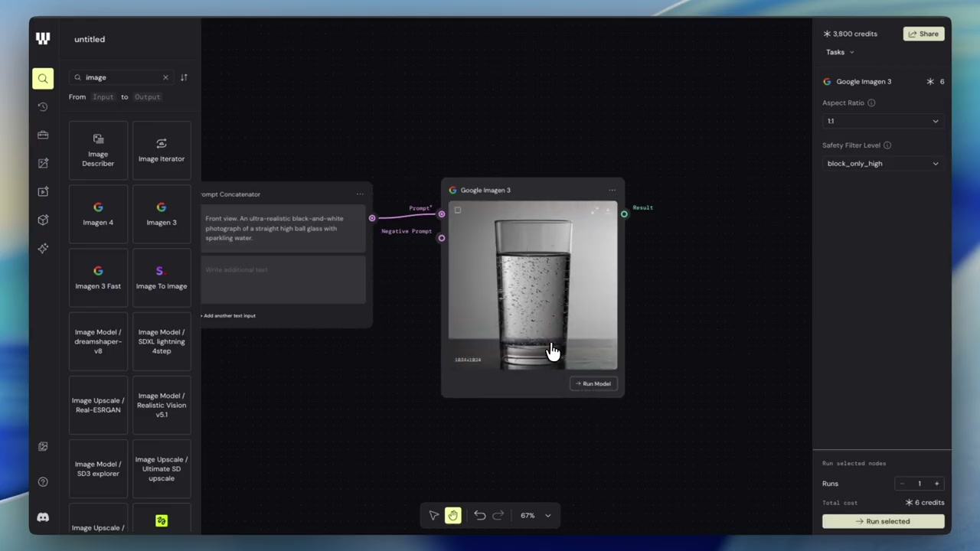980x551 pixels.
Task: Expand the Aspect Ratio dropdown
Action: [882, 121]
